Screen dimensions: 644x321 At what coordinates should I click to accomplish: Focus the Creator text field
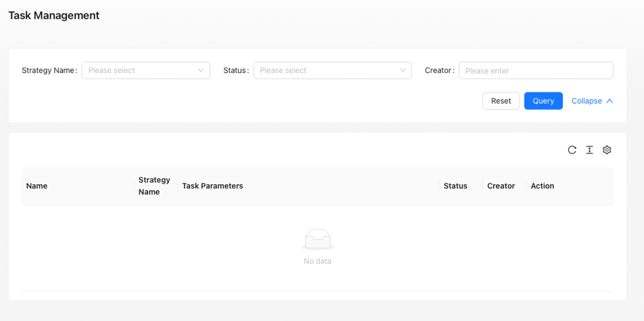[x=536, y=70]
